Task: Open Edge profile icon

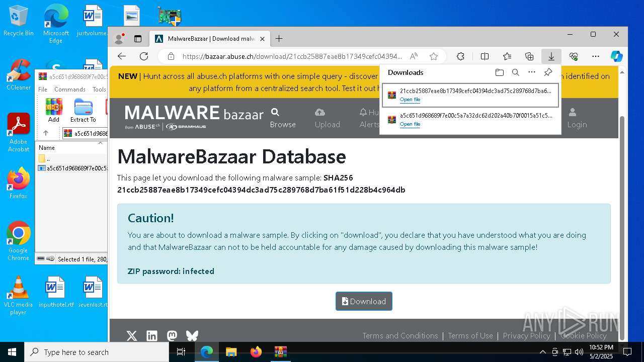Action: (x=119, y=39)
